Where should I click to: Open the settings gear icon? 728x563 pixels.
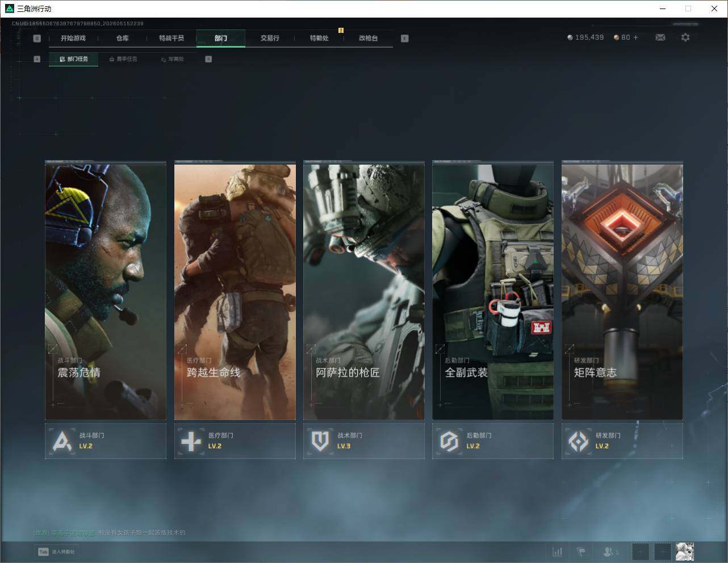pyautogui.click(x=685, y=37)
